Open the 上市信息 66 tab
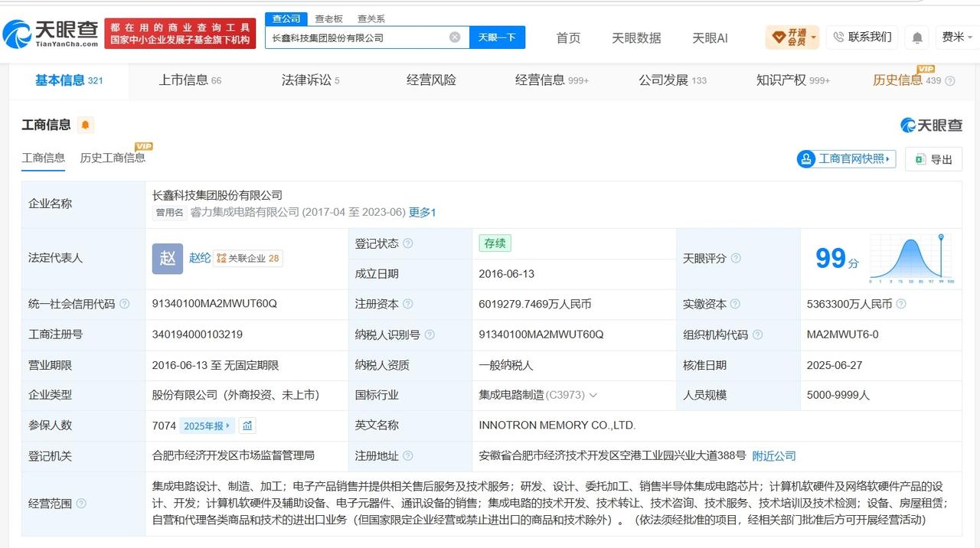The width and height of the screenshot is (980, 548). click(190, 80)
